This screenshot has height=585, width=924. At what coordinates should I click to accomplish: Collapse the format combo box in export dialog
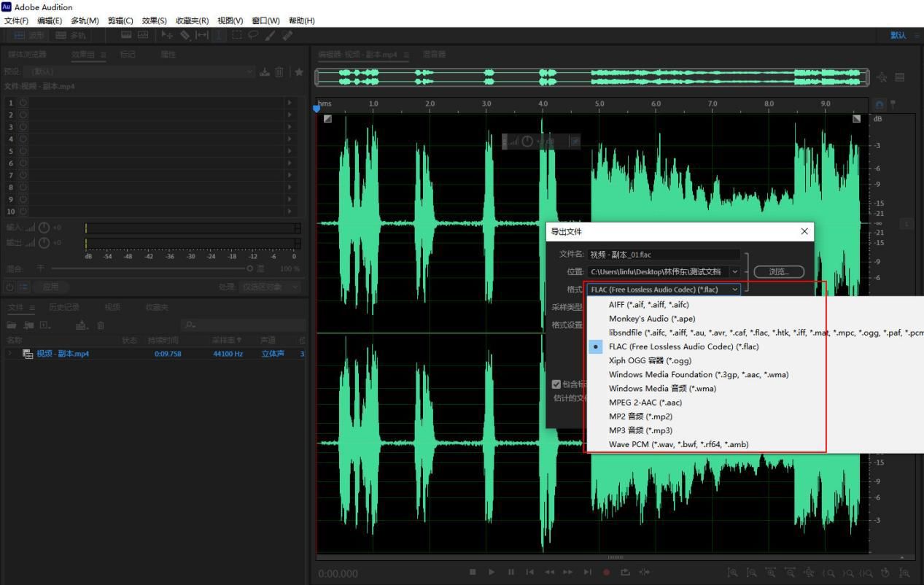click(x=664, y=289)
